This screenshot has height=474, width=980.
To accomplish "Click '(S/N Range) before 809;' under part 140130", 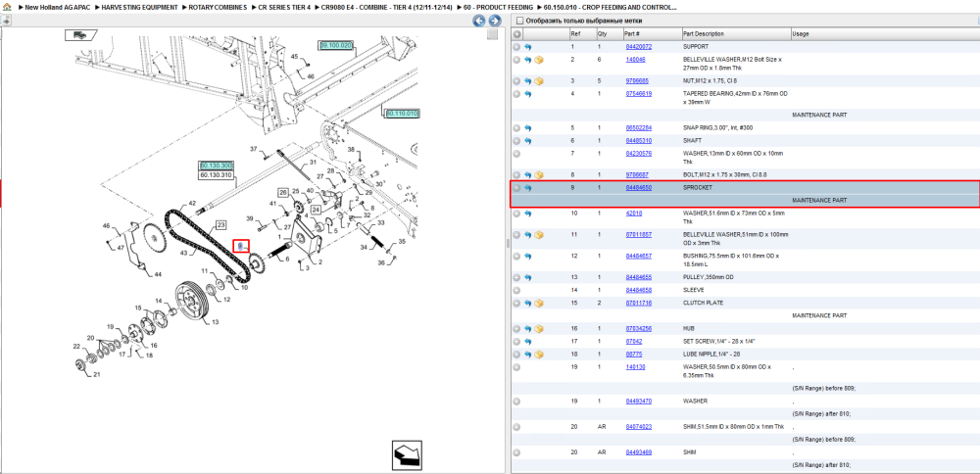I will click(824, 388).
